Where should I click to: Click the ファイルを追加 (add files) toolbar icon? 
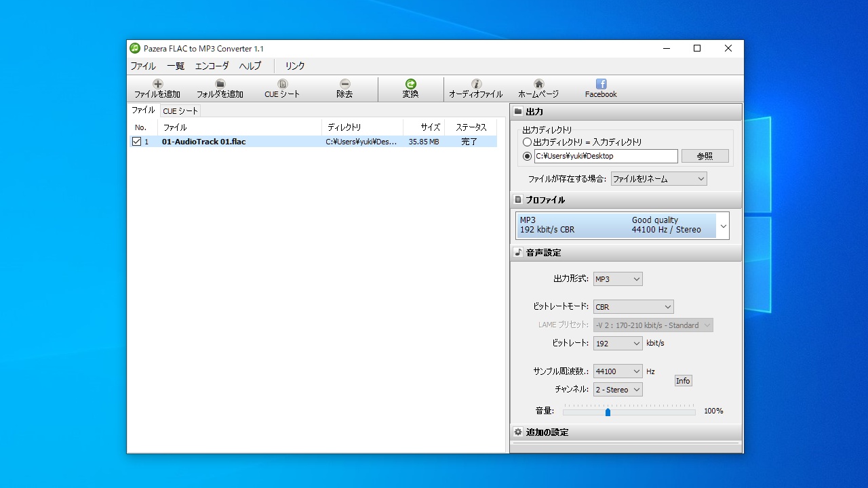(157, 84)
